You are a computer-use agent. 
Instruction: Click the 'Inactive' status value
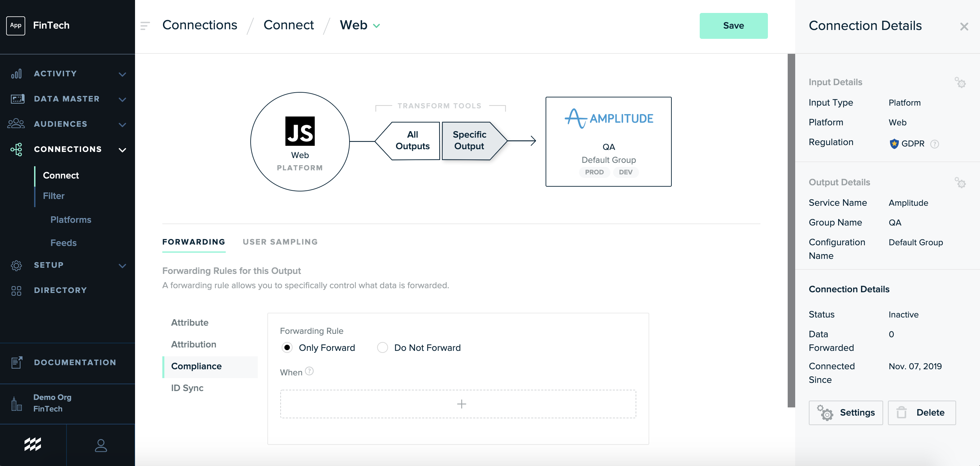(903, 315)
